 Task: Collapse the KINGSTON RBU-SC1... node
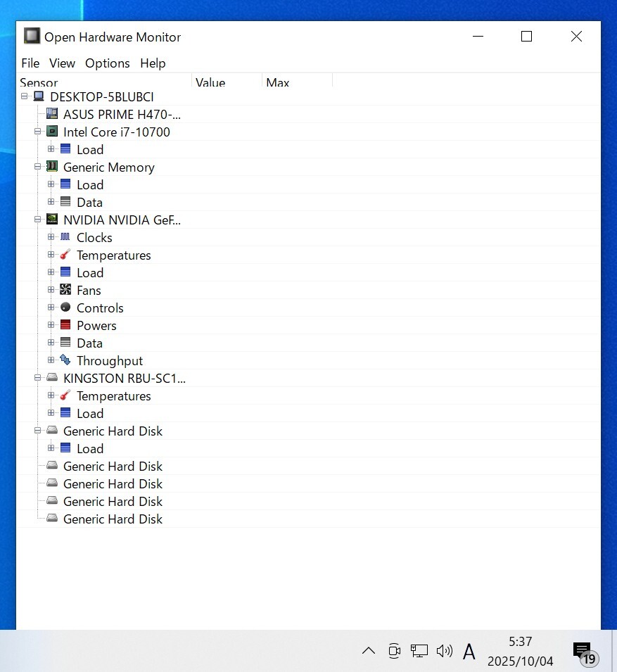pos(38,377)
